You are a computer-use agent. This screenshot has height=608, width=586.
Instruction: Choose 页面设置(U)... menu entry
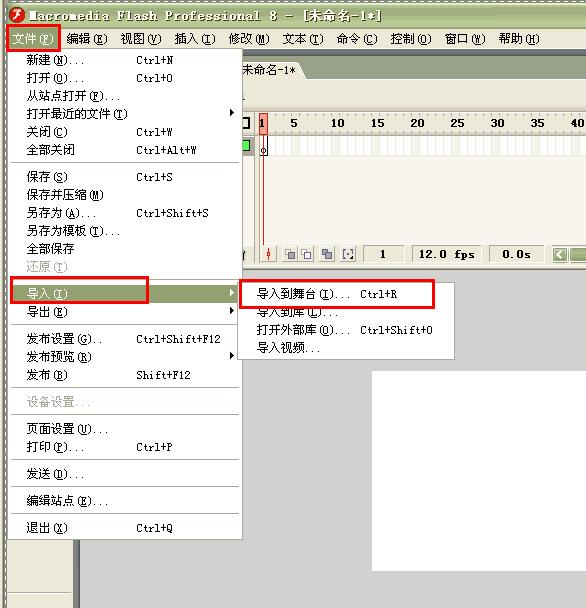[125, 429]
